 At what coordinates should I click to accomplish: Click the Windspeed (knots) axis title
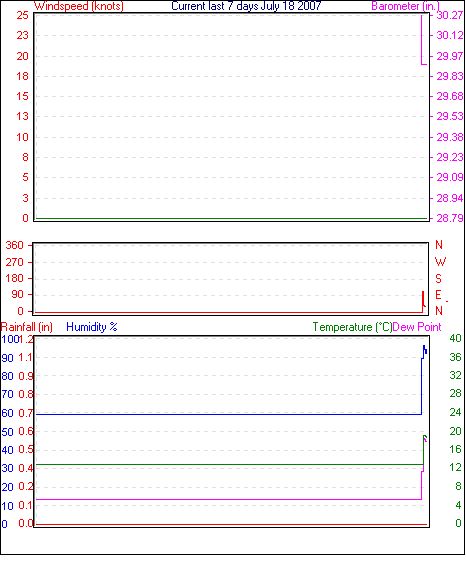click(x=79, y=6)
